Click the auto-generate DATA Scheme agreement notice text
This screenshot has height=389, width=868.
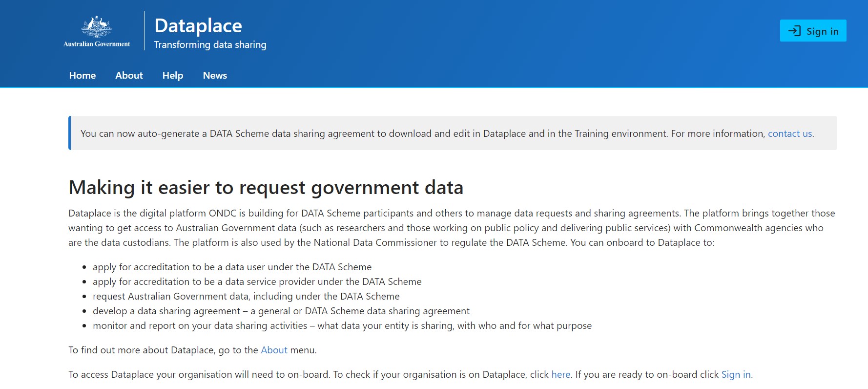coord(447,133)
